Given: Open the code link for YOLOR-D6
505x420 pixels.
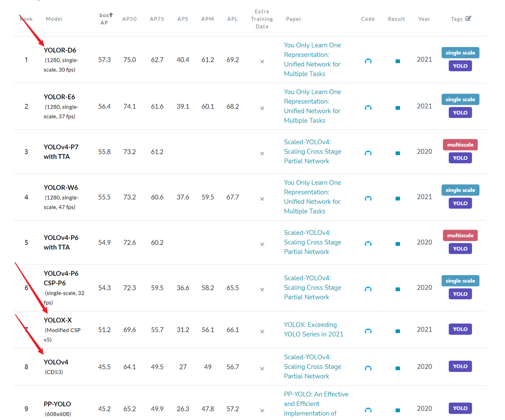Looking at the screenshot, I should pyautogui.click(x=368, y=61).
